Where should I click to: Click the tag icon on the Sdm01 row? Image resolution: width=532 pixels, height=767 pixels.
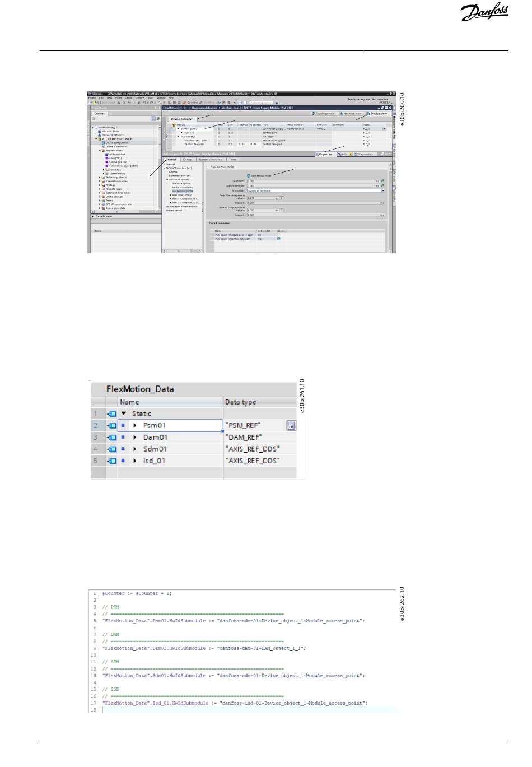coord(112,449)
